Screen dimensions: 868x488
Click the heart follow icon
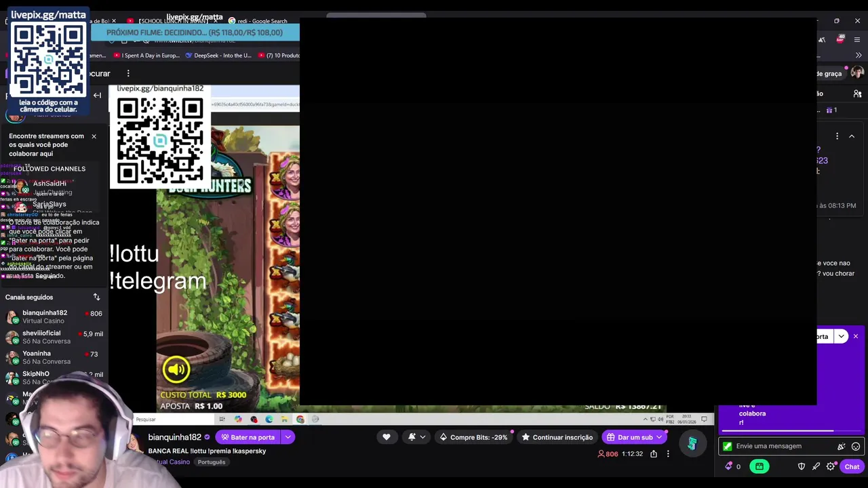coord(387,437)
